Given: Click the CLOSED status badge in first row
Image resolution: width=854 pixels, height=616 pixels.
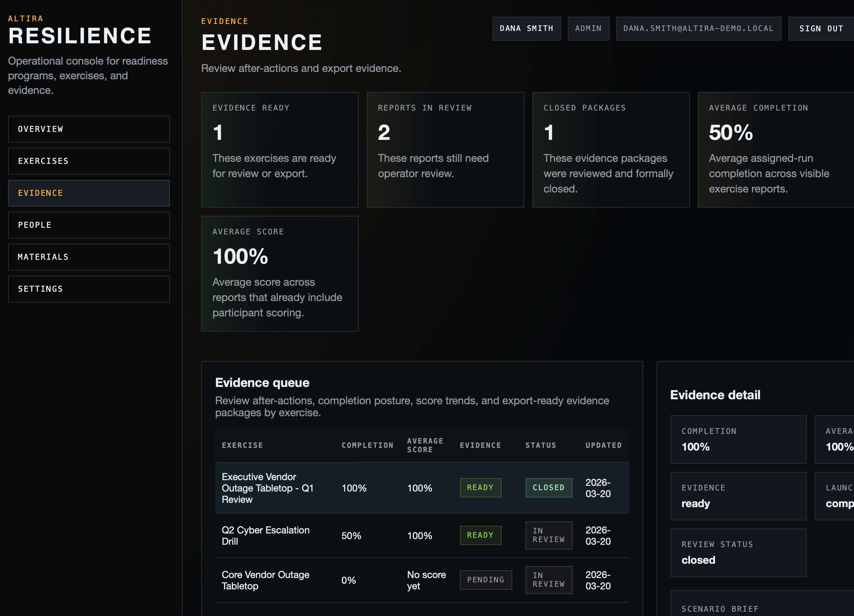Looking at the screenshot, I should pos(549,487).
